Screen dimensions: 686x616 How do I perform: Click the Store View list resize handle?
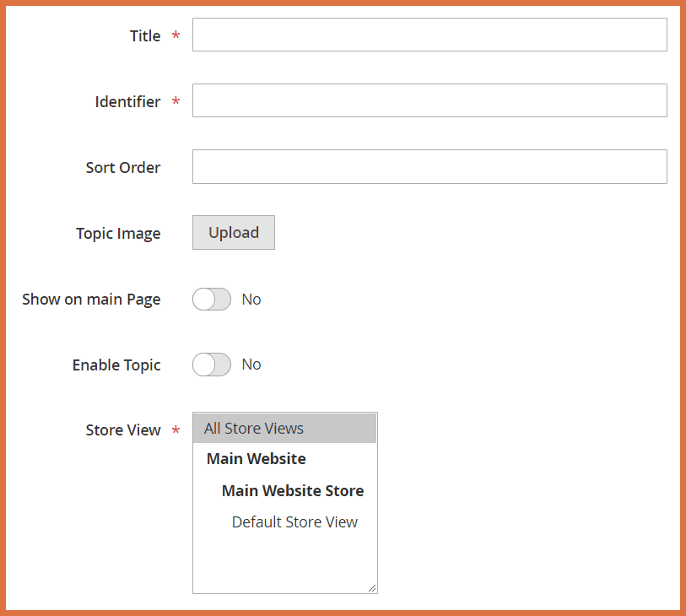coord(372,588)
